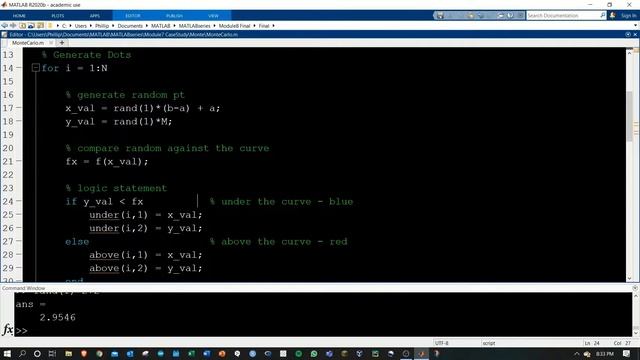Viewport: 640px width, 360px height.
Task: Show hidden system tray icons
Action: (x=576, y=354)
